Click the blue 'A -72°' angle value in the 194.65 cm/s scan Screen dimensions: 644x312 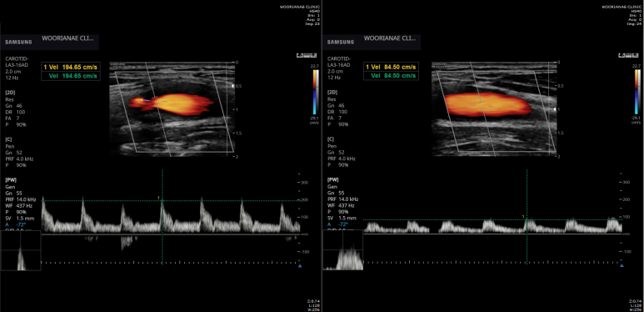(x=16, y=224)
